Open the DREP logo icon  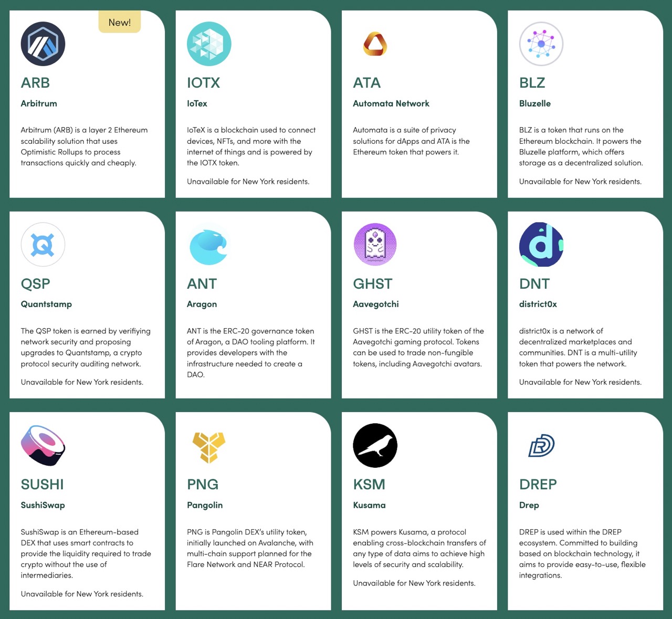pos(541,445)
